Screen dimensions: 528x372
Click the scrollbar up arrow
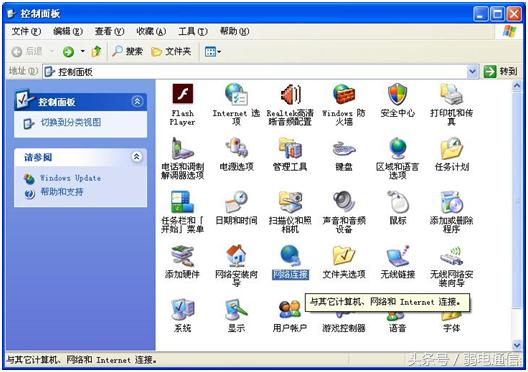click(x=517, y=86)
